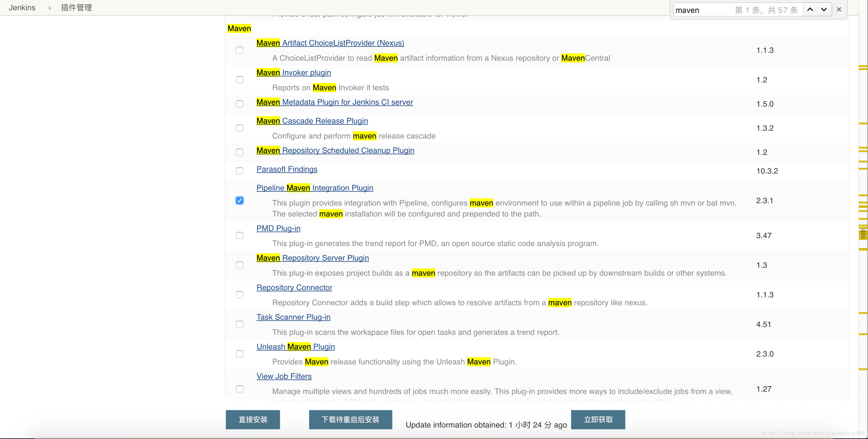
Task: Open Task Scanner Plug-in link
Action: coord(293,317)
